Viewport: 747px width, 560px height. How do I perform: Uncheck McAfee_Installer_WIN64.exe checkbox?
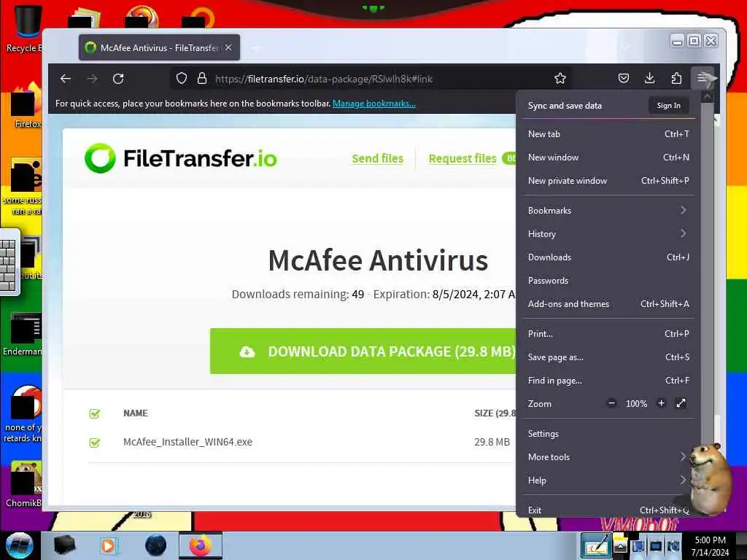click(95, 443)
